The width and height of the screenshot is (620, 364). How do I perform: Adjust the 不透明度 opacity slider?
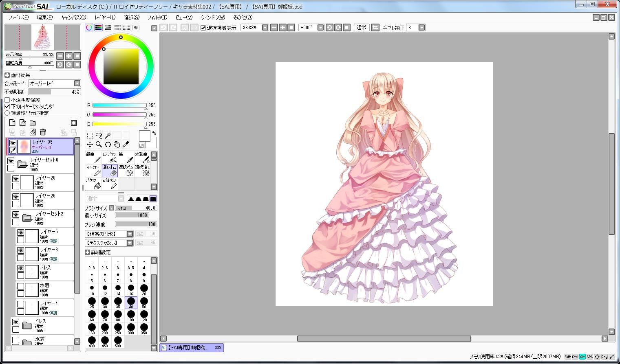click(55, 92)
